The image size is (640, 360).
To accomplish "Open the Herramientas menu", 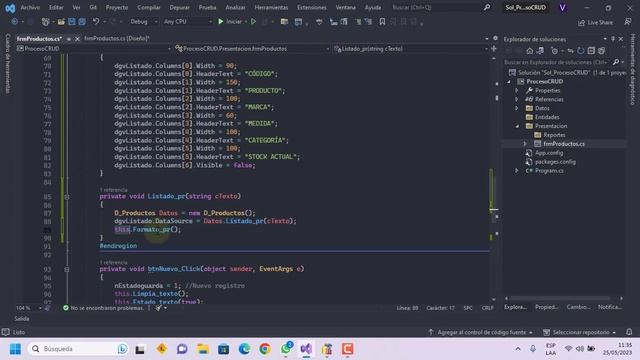I will click(271, 7).
